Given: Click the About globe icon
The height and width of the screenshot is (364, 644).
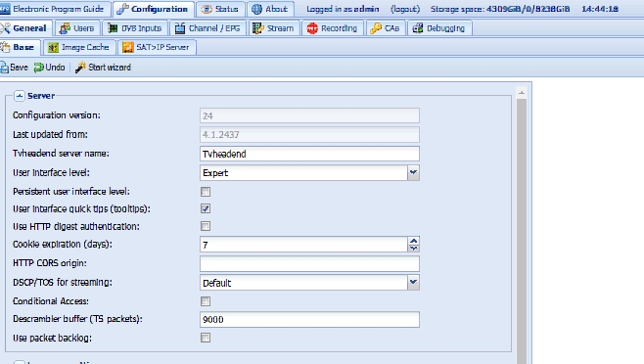Looking at the screenshot, I should (x=256, y=9).
